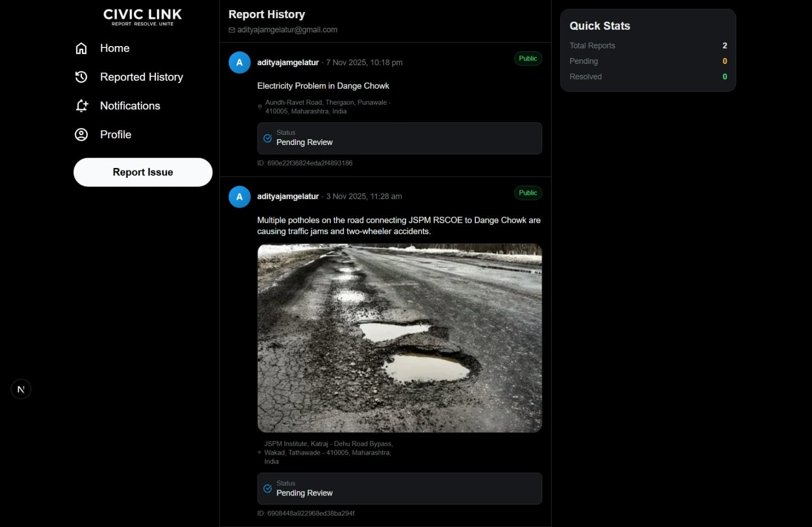Viewport: 812px width, 527px height.
Task: Click the Pending Review status card
Action: point(400,138)
